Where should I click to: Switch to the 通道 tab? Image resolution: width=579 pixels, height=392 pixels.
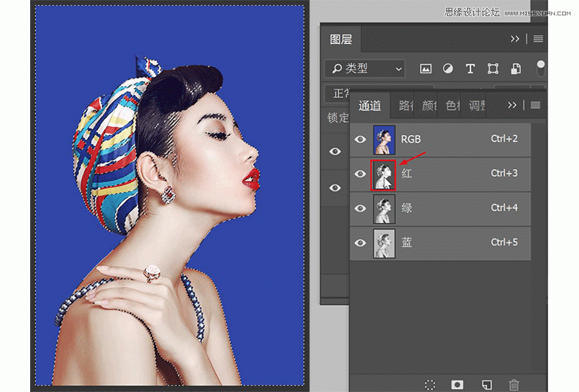click(369, 106)
